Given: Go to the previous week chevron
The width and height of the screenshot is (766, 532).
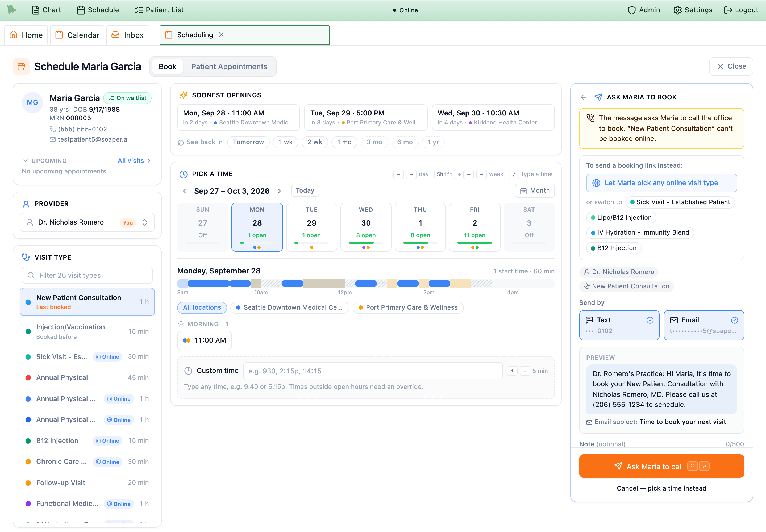Looking at the screenshot, I should (185, 191).
